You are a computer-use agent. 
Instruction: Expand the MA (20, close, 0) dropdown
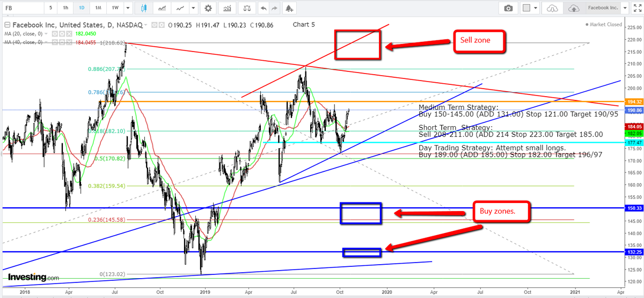tap(47, 33)
